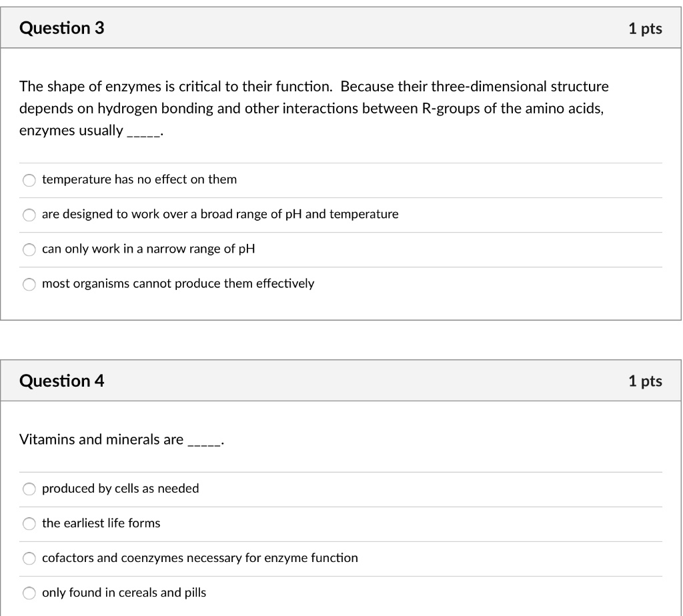Viewport: 683px width, 616px height.
Task: Click the Question 4 header
Action: tap(63, 380)
